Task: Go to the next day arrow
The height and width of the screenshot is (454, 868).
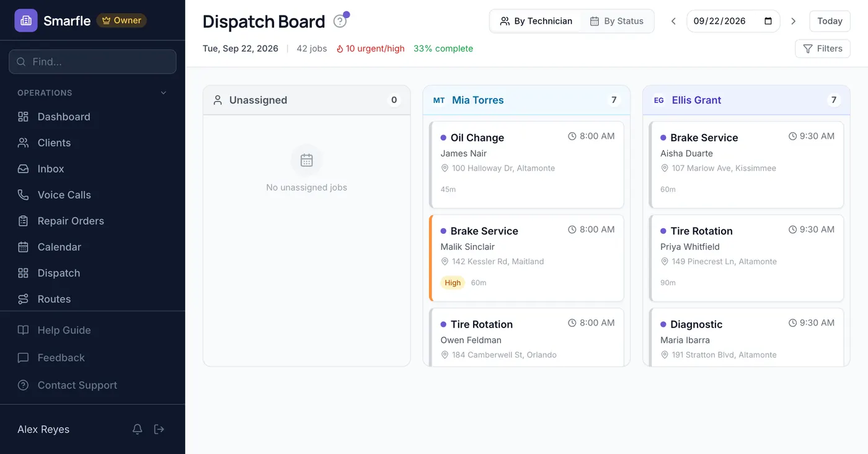Action: click(x=793, y=21)
